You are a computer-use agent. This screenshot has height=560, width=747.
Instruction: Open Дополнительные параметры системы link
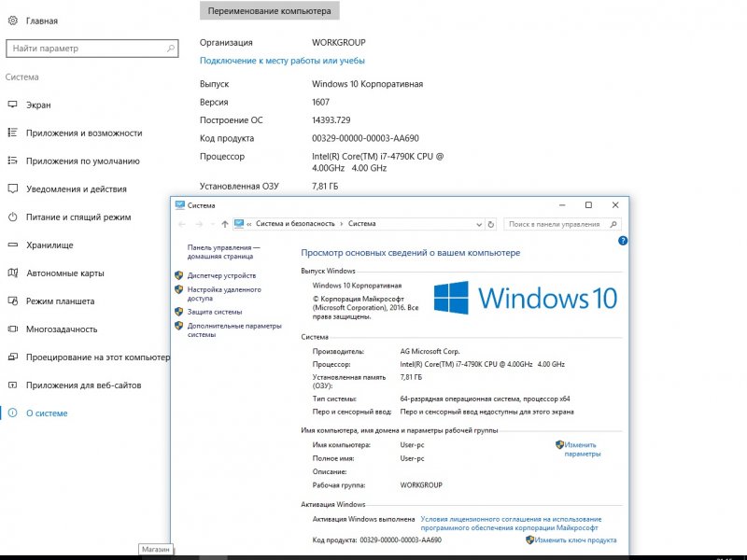point(234,330)
